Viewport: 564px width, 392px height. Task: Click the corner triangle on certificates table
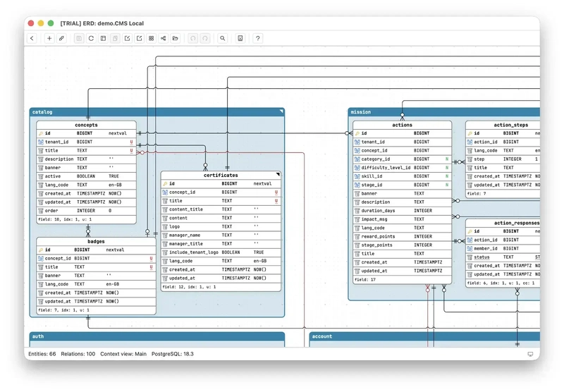[278, 174]
